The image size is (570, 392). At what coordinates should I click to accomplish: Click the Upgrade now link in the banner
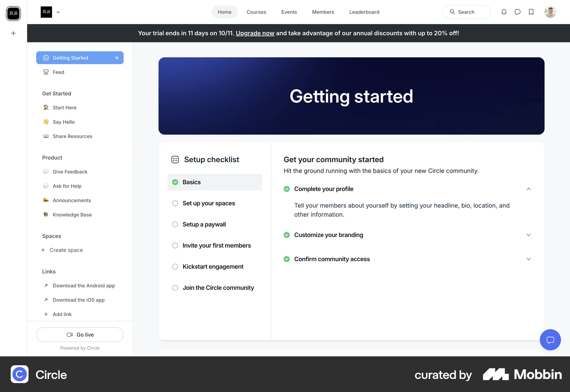254,33
